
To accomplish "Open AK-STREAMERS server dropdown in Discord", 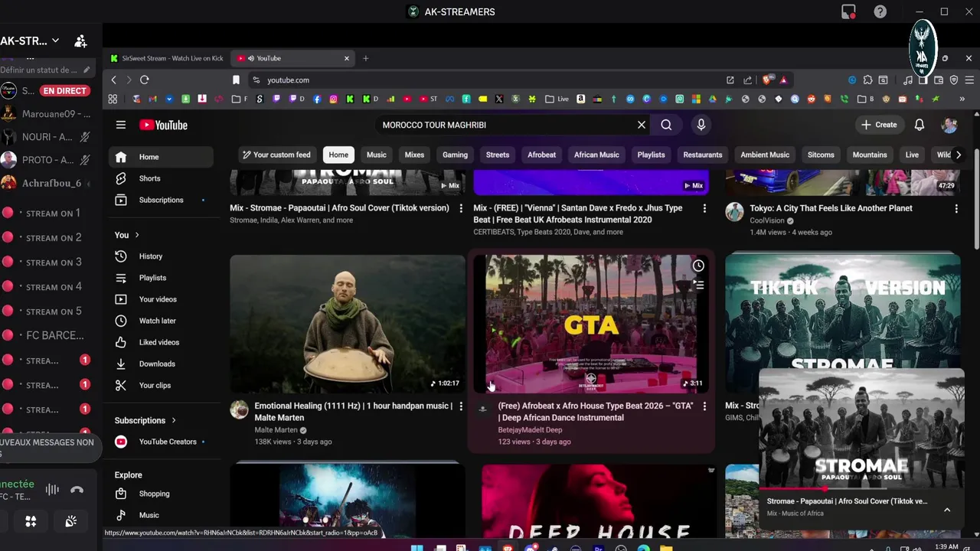I will [x=31, y=41].
